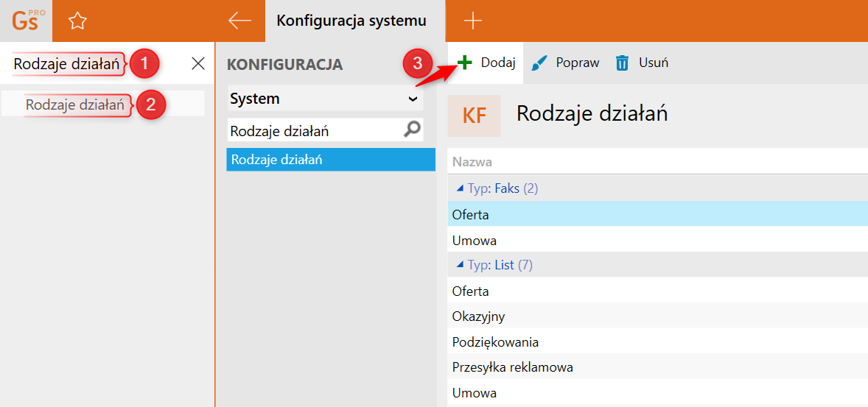Open a new tab with plus icon
This screenshot has height=407, width=868.
pos(472,21)
